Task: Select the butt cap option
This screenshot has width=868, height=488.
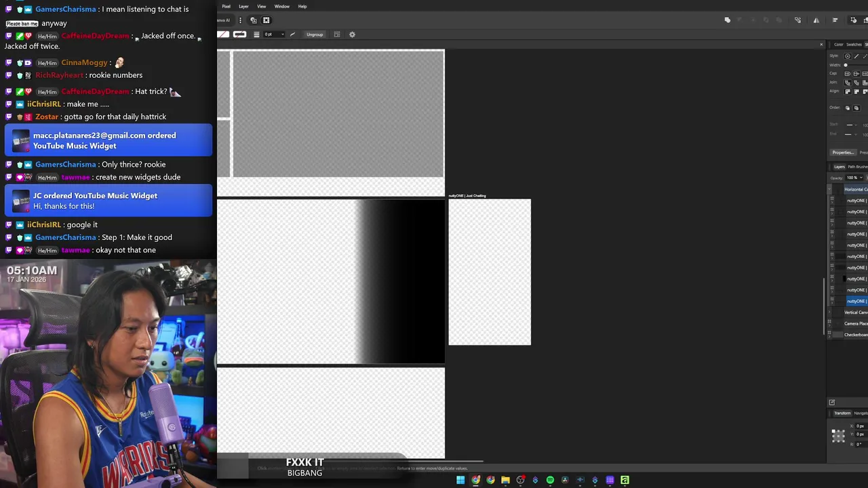Action: [856, 74]
